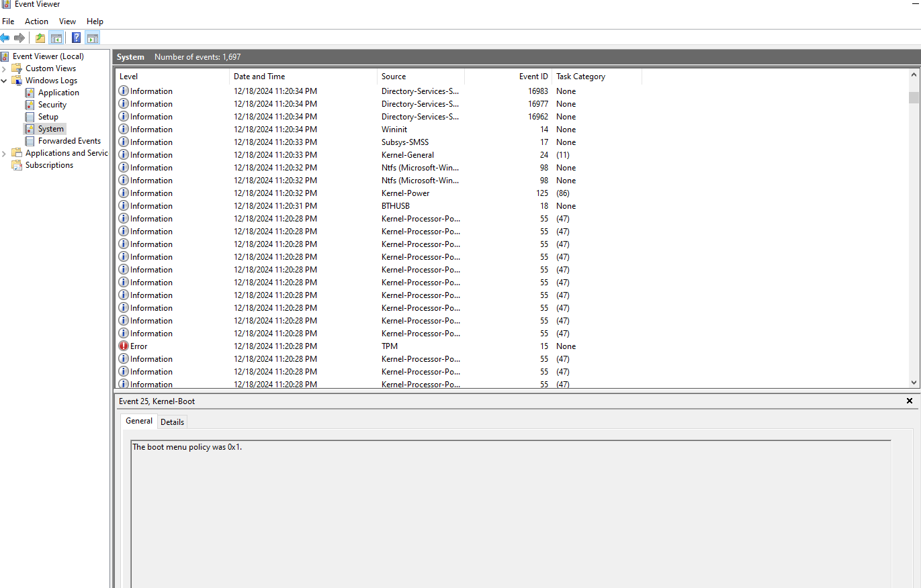Image resolution: width=921 pixels, height=588 pixels.
Task: Open the Action menu
Action: click(36, 21)
